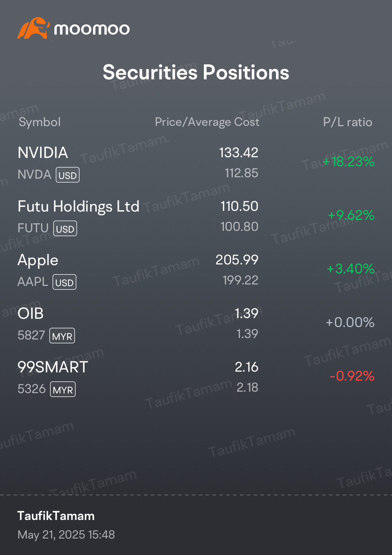Click NVIDIA's +18.23% P/L ratio
Screen dimensions: 392x555
[348, 162]
